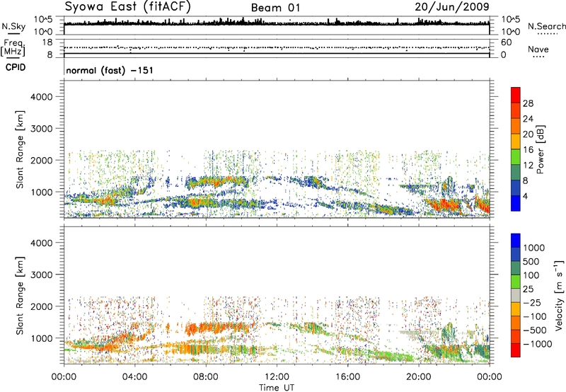Image resolution: width=566 pixels, height=392 pixels.
Task: Click the '-500' label on Velocity colorbar
Action: pyautogui.click(x=535, y=330)
